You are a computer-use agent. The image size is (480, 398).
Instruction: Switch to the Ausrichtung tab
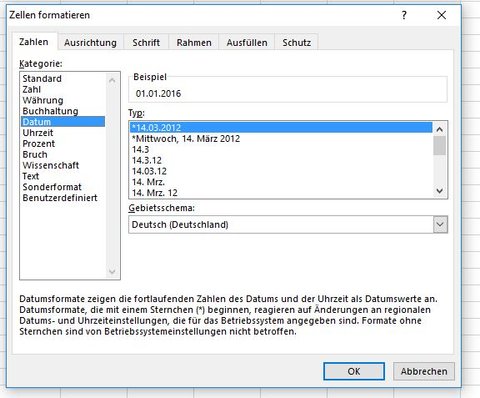pyautogui.click(x=90, y=43)
